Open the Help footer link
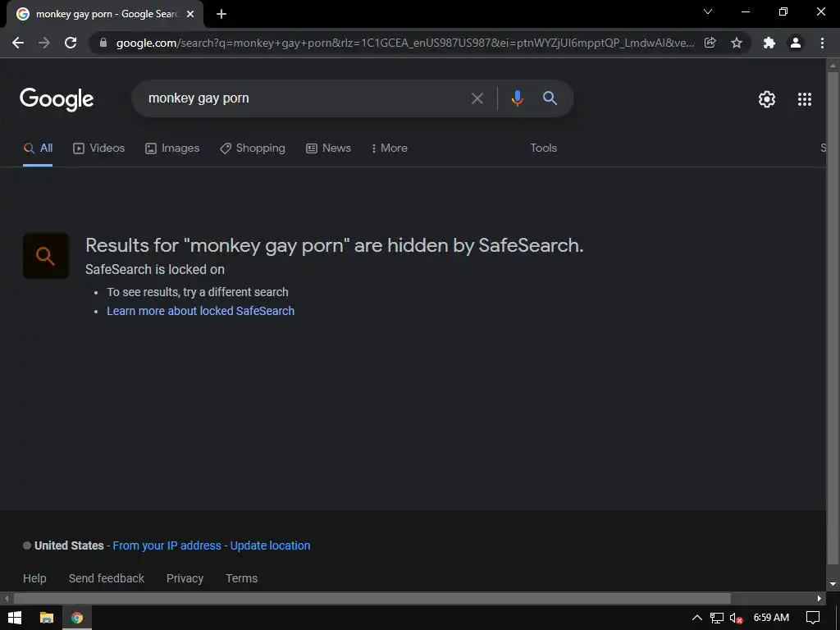Screen dimensions: 840x630 34,578
